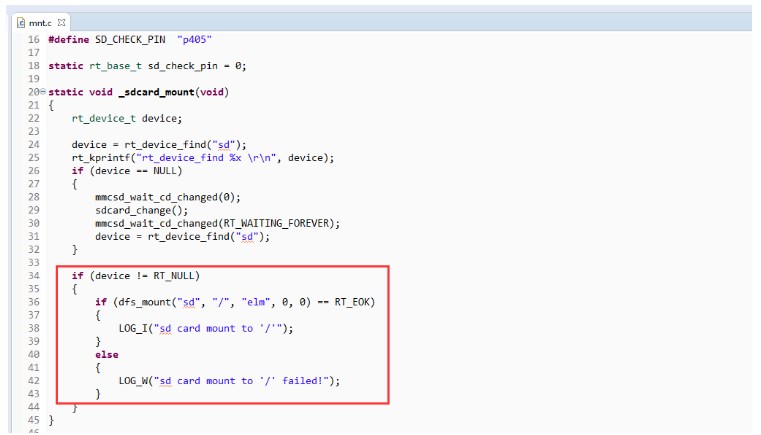Click the rt_device_t device; declaration
The image size is (761, 435).
pyautogui.click(x=127, y=118)
